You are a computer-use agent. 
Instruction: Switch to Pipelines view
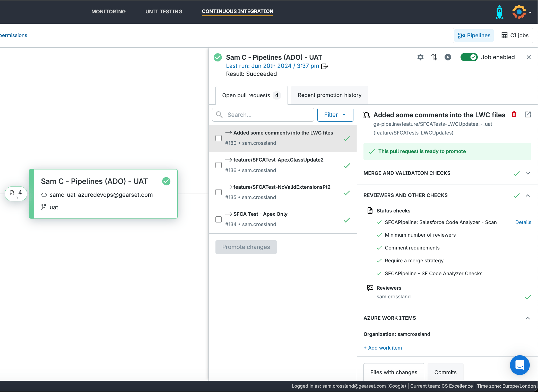[x=474, y=35]
